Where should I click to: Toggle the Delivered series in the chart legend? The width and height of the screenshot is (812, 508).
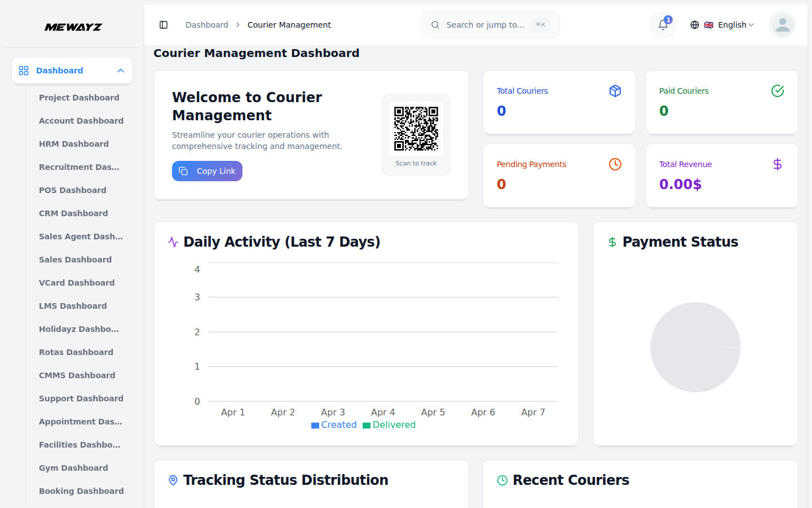pos(389,424)
